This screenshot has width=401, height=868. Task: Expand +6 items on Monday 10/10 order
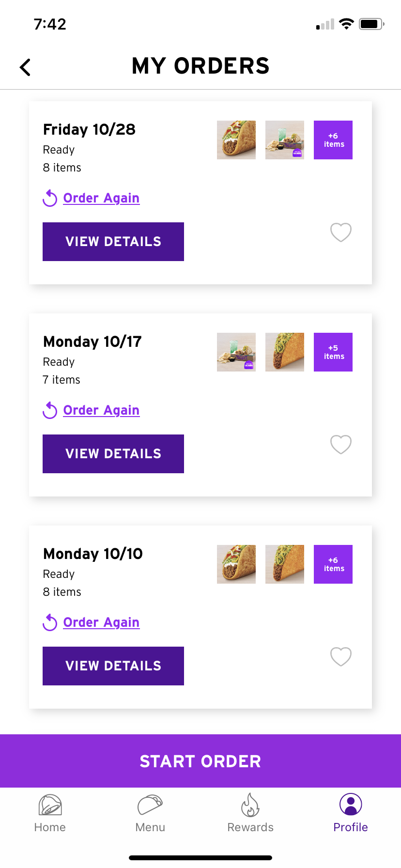point(333,564)
